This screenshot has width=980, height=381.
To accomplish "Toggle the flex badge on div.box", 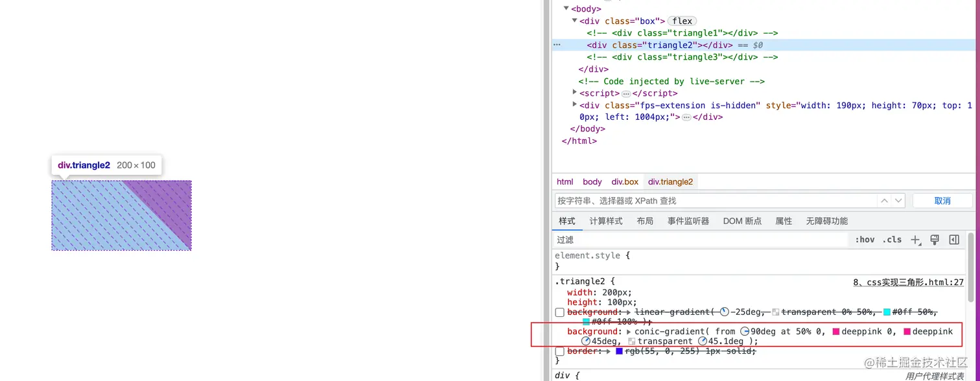I will point(682,21).
